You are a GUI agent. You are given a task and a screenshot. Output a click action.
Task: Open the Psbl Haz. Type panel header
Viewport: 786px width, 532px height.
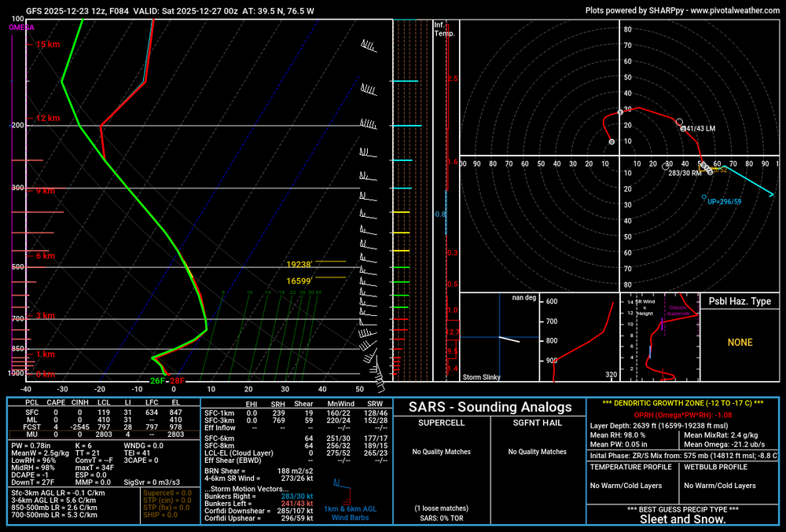pyautogui.click(x=740, y=302)
